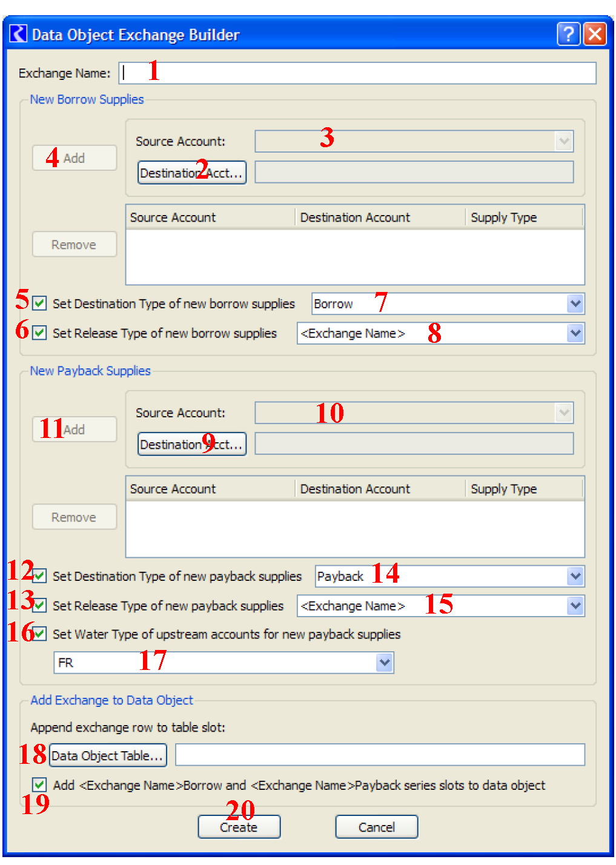Screen dimensions: 616x865
Task: Click the application logo icon in title bar
Action: pyautogui.click(x=18, y=34)
